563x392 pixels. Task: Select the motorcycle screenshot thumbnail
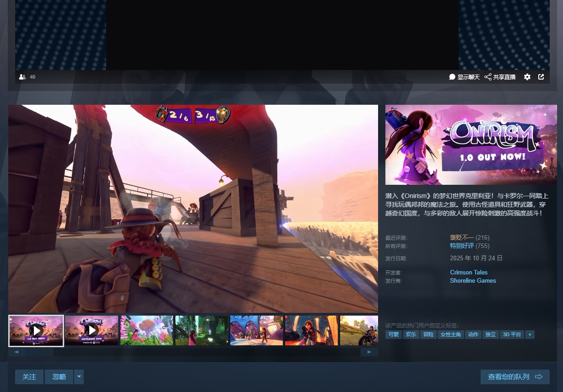[359, 330]
